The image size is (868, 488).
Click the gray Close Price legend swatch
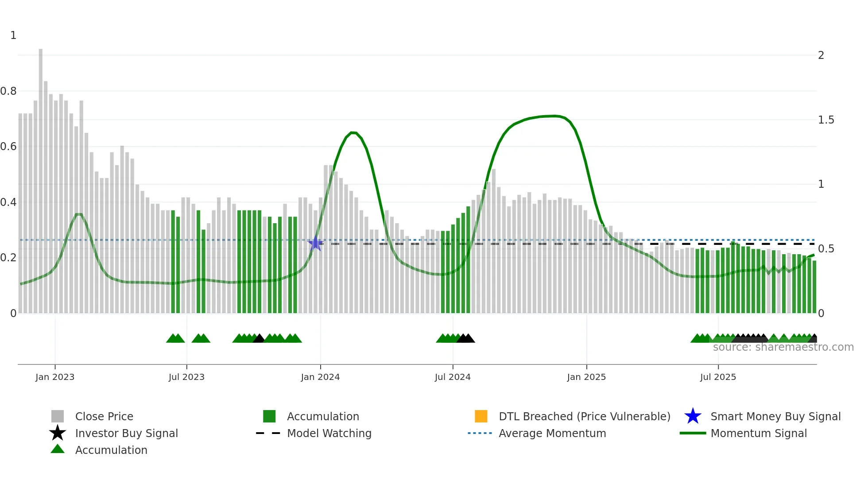[58, 416]
